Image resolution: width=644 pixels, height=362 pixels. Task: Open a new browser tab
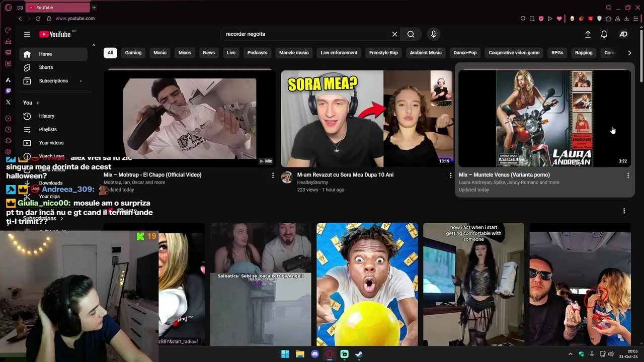[94, 8]
